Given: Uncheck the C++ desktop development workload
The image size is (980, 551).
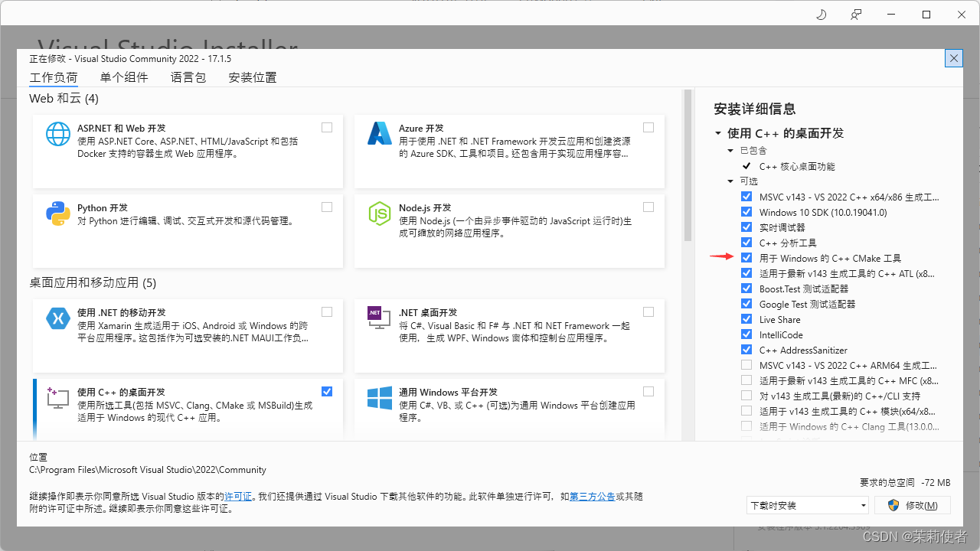Looking at the screenshot, I should (327, 392).
